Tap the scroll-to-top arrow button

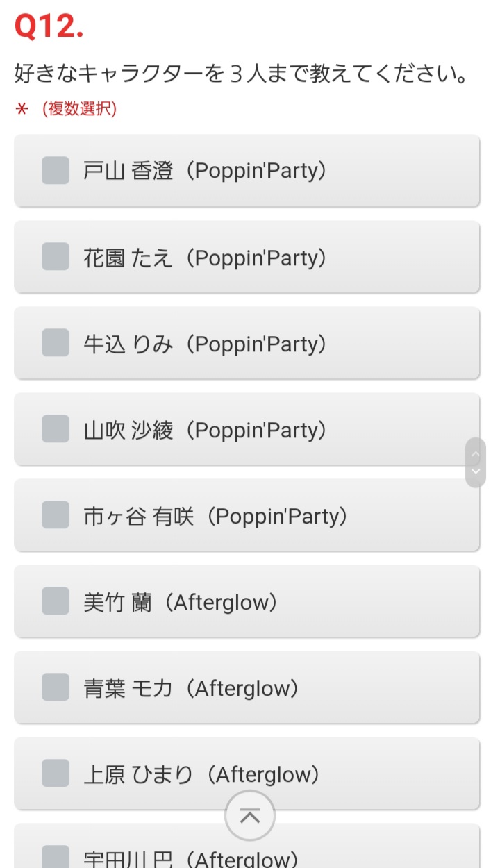250,816
